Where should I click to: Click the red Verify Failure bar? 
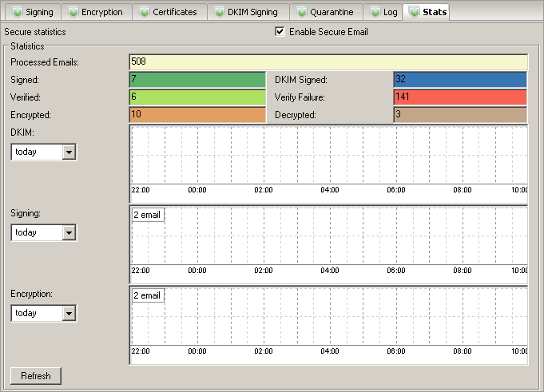[x=460, y=97]
